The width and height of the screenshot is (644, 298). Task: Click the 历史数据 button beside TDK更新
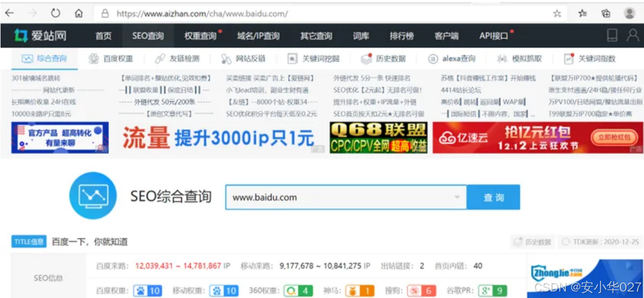(532, 242)
